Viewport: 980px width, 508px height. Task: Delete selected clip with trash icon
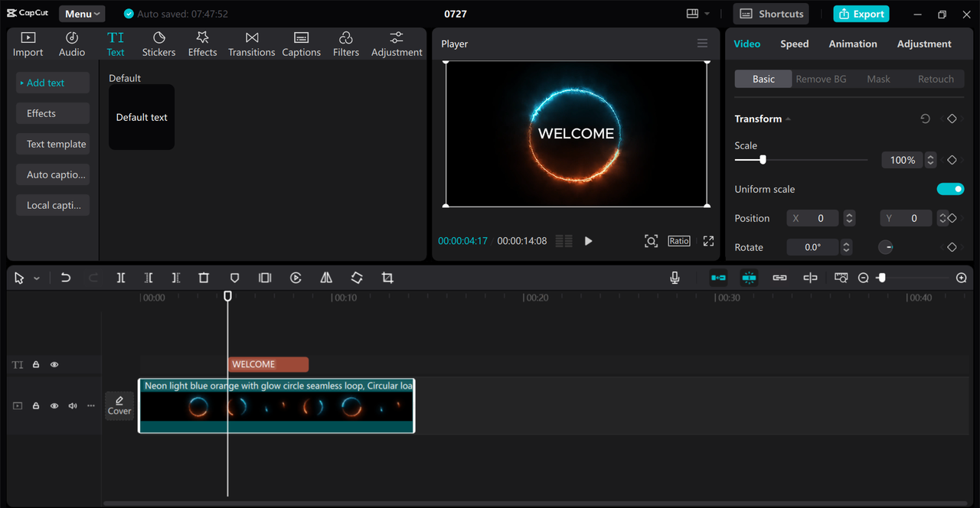pyautogui.click(x=204, y=278)
